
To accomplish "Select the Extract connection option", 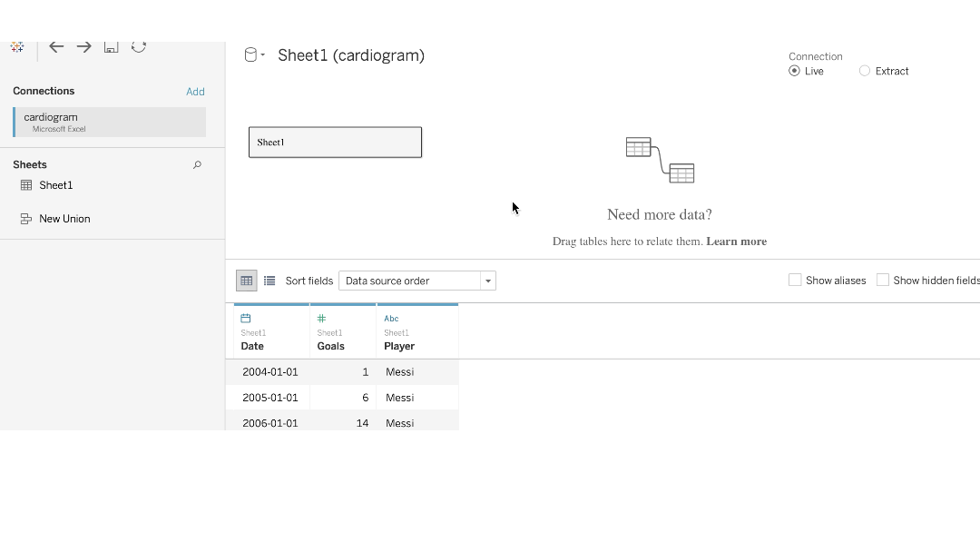I will coord(865,71).
